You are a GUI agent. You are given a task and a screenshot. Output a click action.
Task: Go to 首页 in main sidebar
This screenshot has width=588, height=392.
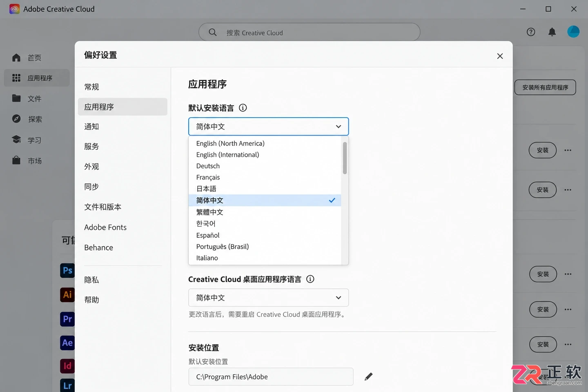37,58
